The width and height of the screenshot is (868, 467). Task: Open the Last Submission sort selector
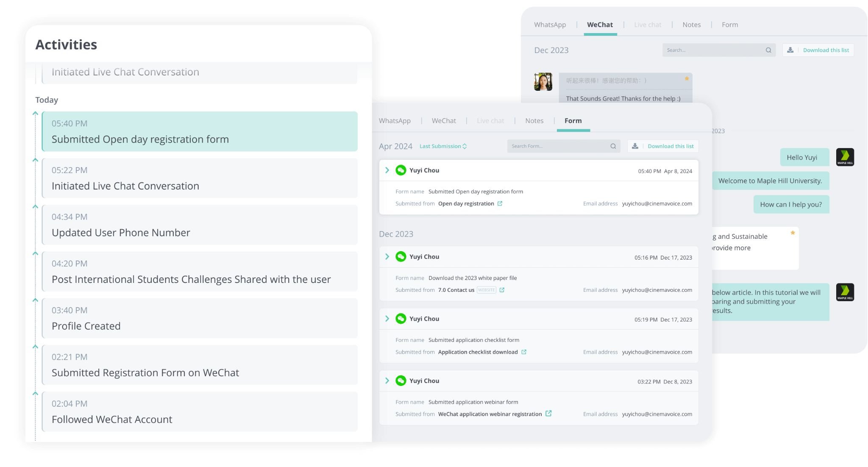click(443, 146)
